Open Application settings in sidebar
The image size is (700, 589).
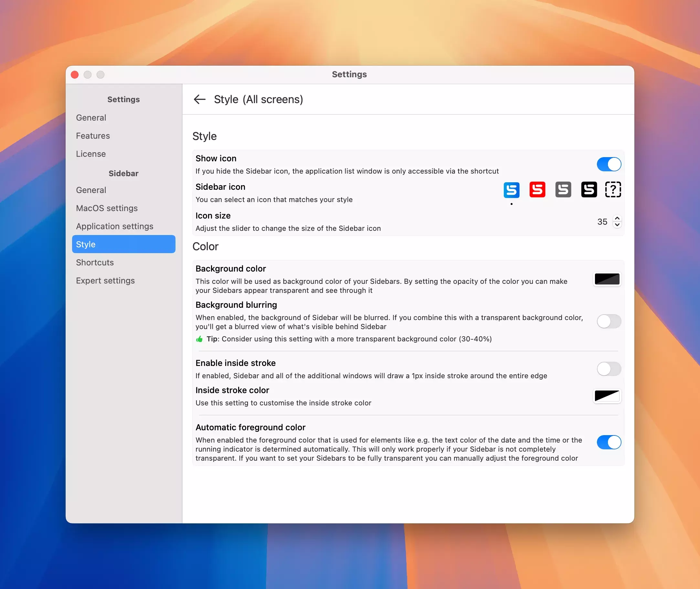click(114, 226)
